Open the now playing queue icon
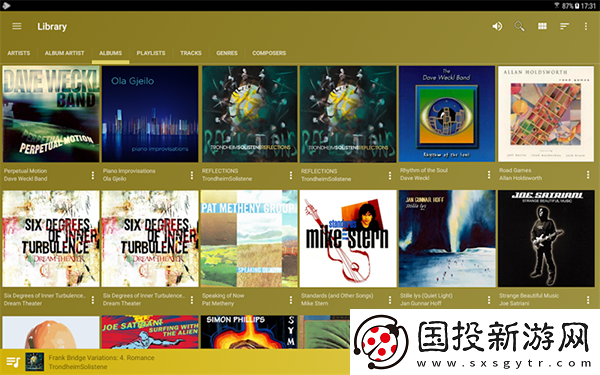Viewport: 600px width, 375px height. click(13, 362)
